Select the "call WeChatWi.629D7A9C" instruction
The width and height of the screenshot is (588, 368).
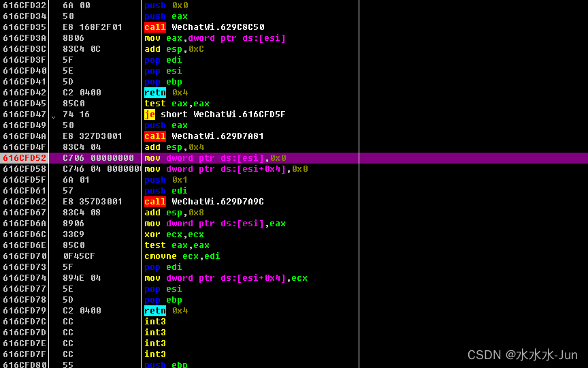click(x=204, y=201)
